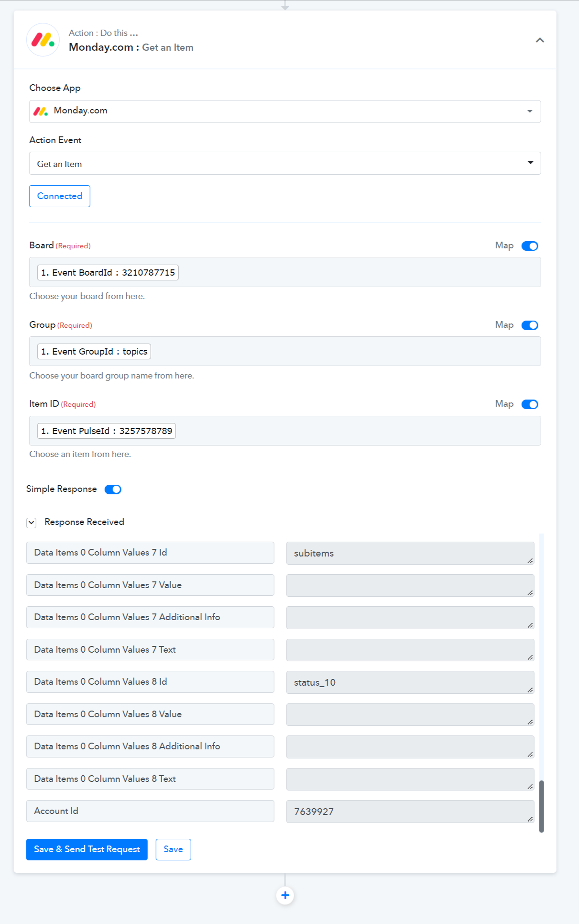The height and width of the screenshot is (924, 579).
Task: Click the 'Column Values 8 Id' label field
Action: (150, 682)
